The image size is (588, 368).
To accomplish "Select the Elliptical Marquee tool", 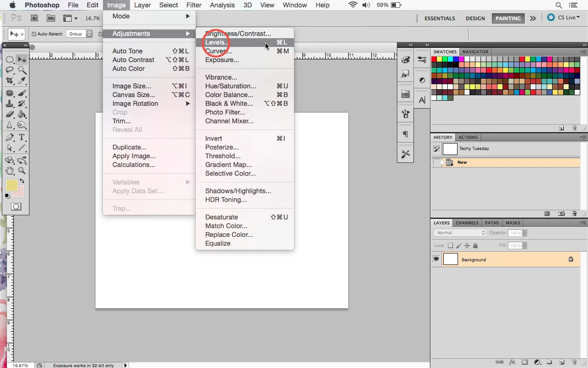I will point(10,59).
